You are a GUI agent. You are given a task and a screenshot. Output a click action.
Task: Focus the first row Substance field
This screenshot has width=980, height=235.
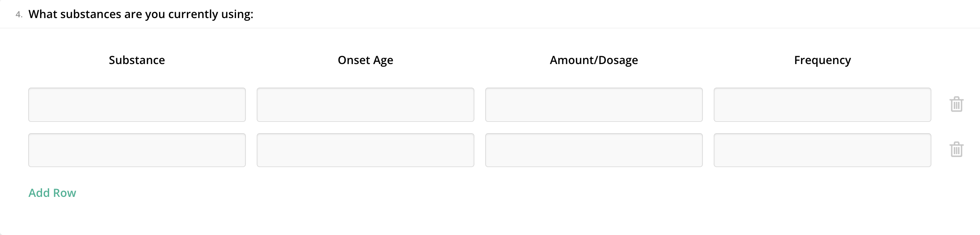point(137,105)
